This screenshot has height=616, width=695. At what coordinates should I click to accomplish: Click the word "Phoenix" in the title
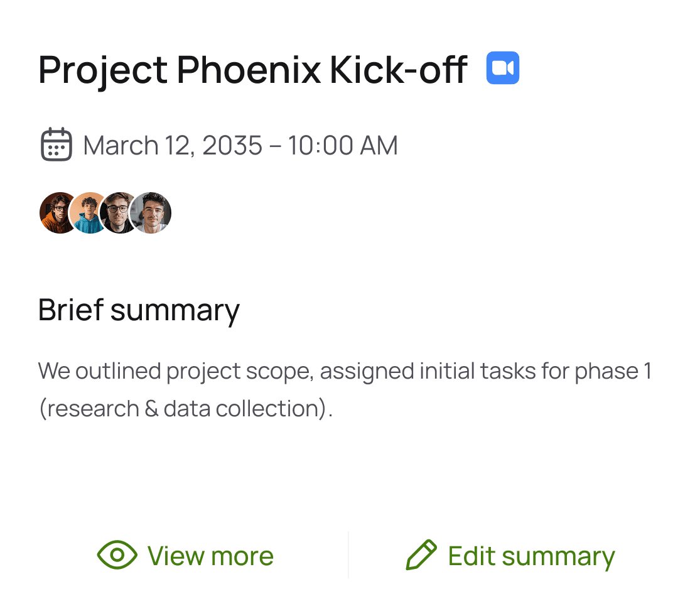[249, 70]
